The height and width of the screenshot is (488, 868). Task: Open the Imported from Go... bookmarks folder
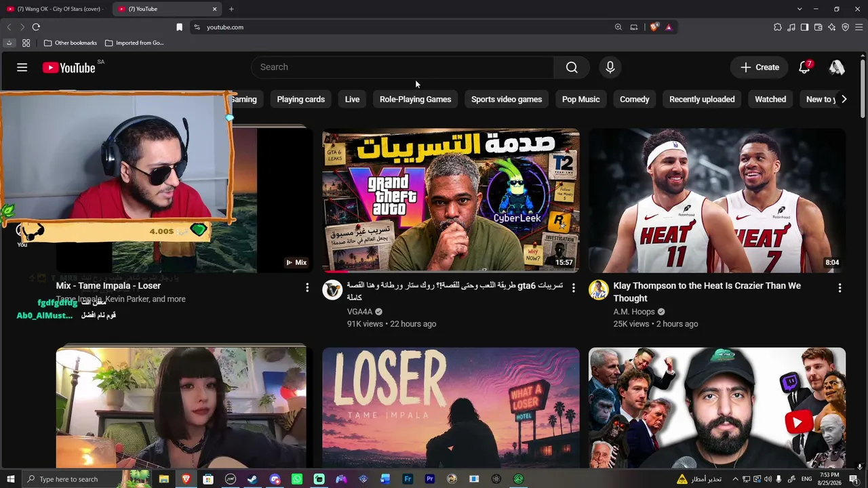point(135,43)
